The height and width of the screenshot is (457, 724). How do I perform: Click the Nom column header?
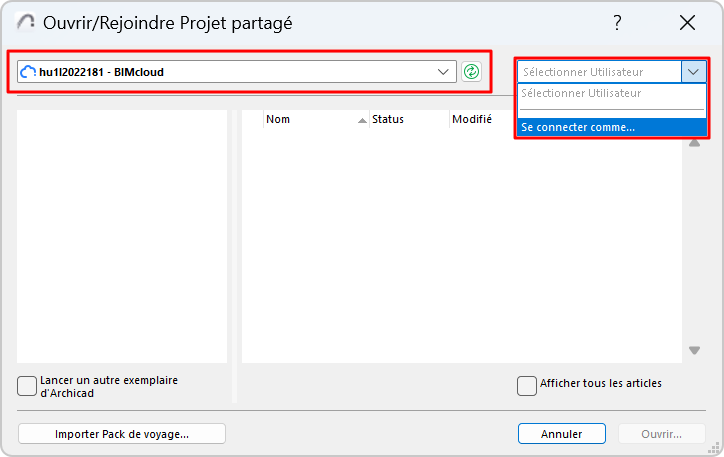tap(300, 119)
